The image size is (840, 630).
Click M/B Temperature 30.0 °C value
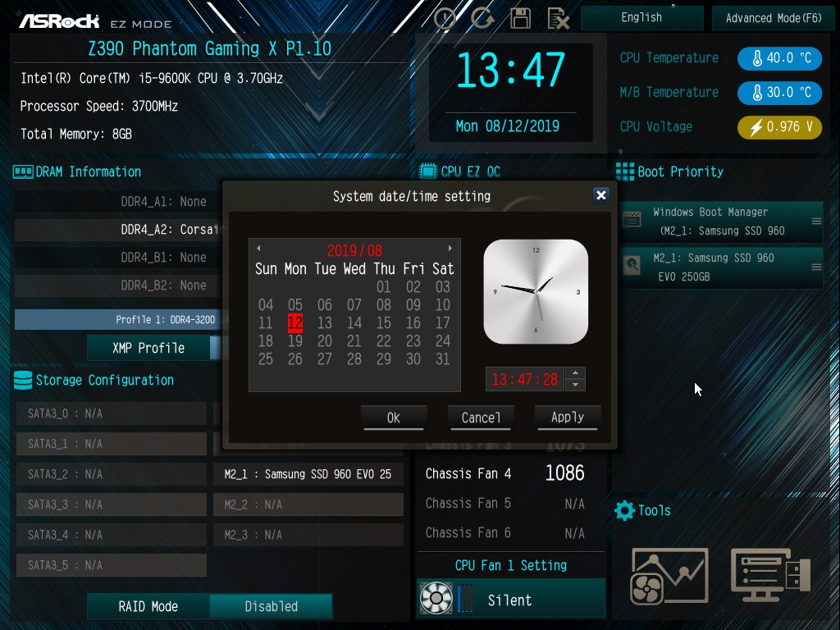click(779, 92)
